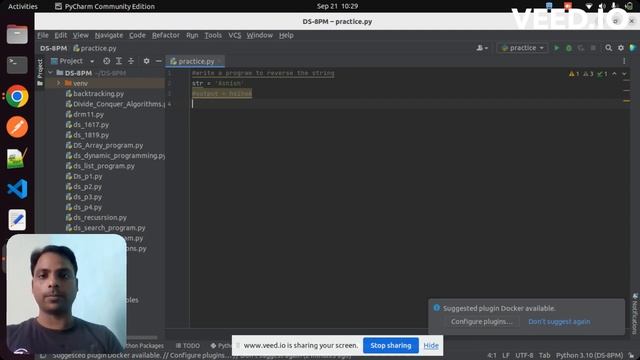The height and width of the screenshot is (360, 640).
Task: Click LF line separator in status bar
Action: 505,356
